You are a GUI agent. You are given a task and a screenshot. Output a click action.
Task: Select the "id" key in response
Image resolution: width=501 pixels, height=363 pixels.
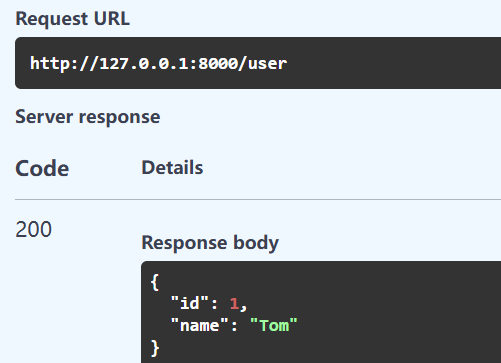[x=189, y=303]
